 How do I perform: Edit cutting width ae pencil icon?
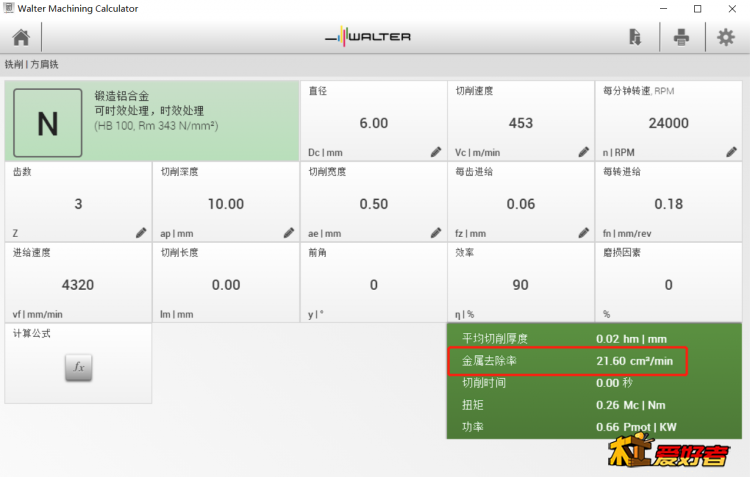436,233
